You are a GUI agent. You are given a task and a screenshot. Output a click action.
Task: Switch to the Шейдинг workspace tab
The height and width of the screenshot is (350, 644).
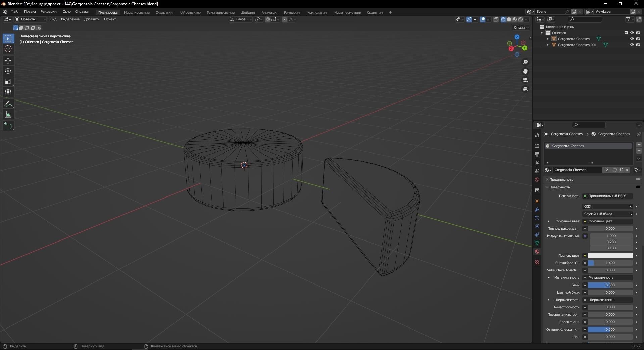(x=248, y=13)
